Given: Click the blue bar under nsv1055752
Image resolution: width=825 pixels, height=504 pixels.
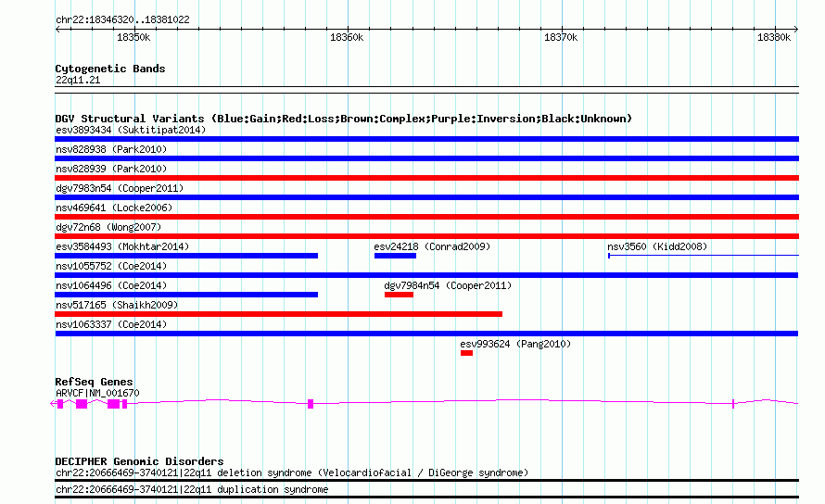Looking at the screenshot, I should coord(426,275).
